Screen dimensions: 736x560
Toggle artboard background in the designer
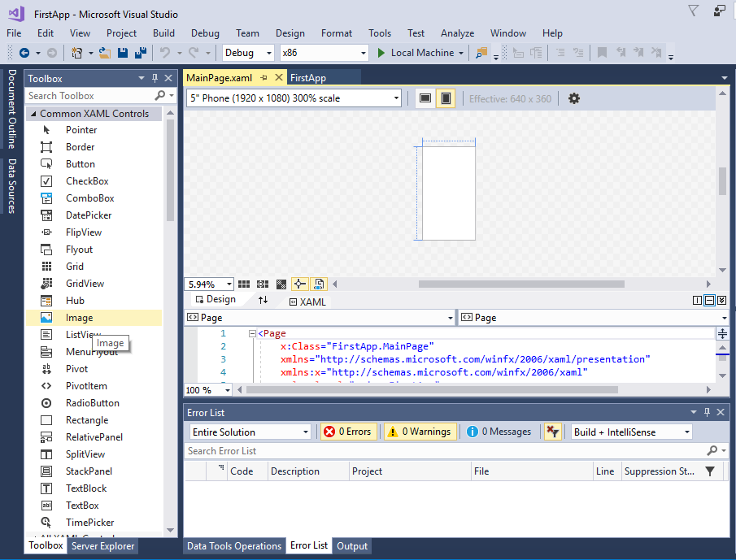[281, 284]
